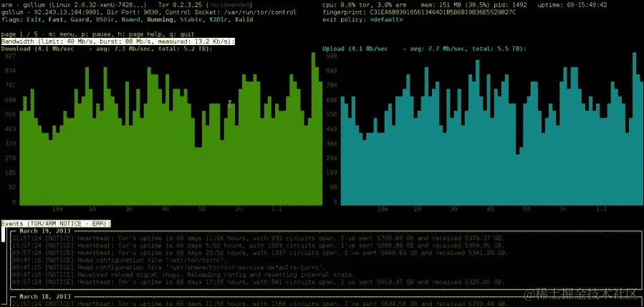644x307 pixels.
Task: Click the 'uptime: 69-15:49:42' value
Action: point(572,5)
